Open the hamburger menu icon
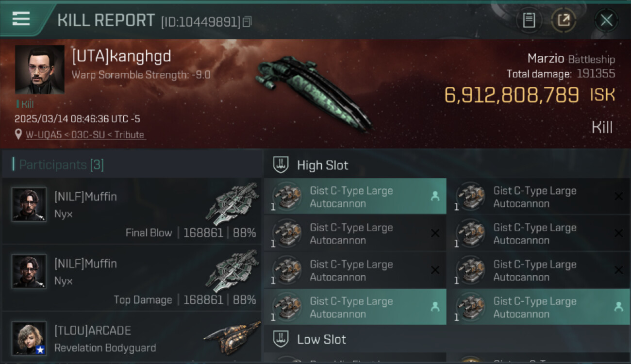 21,19
